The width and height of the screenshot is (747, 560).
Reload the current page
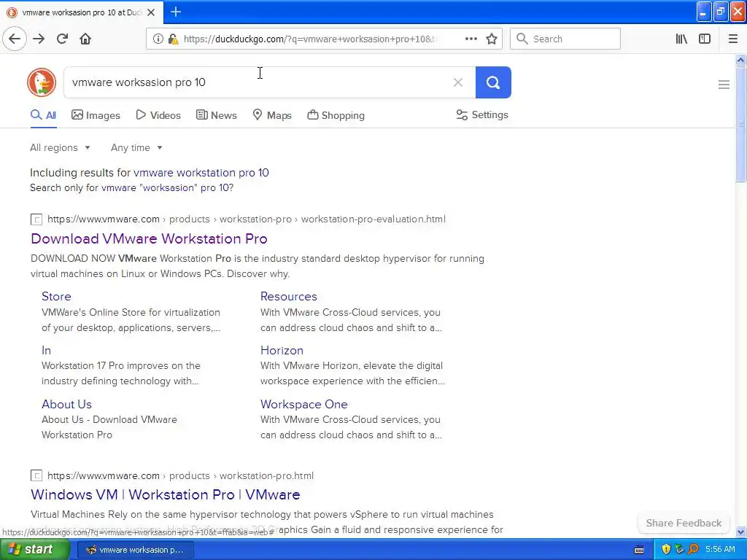tap(62, 39)
